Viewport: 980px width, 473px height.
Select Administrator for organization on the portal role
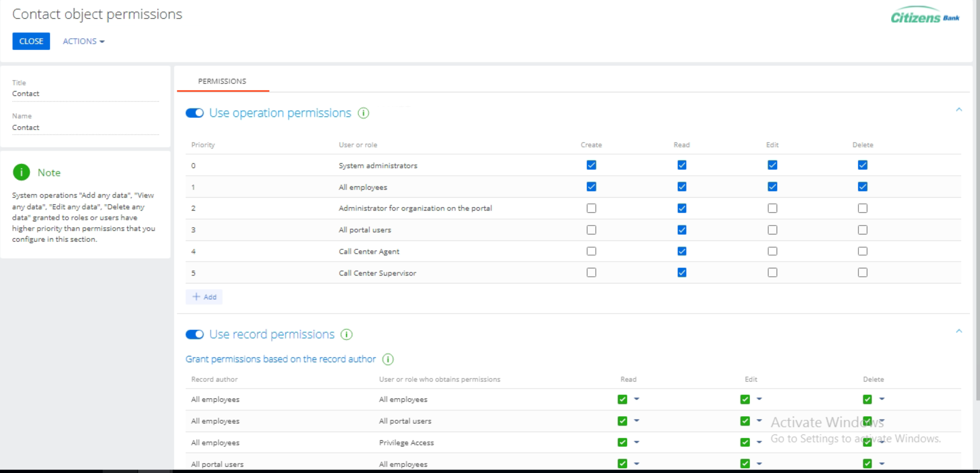[415, 208]
